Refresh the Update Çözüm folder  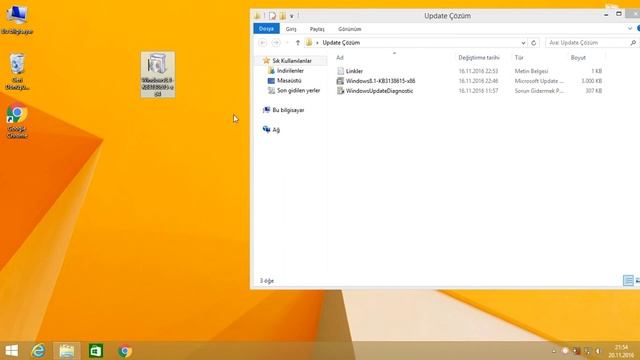[x=533, y=42]
